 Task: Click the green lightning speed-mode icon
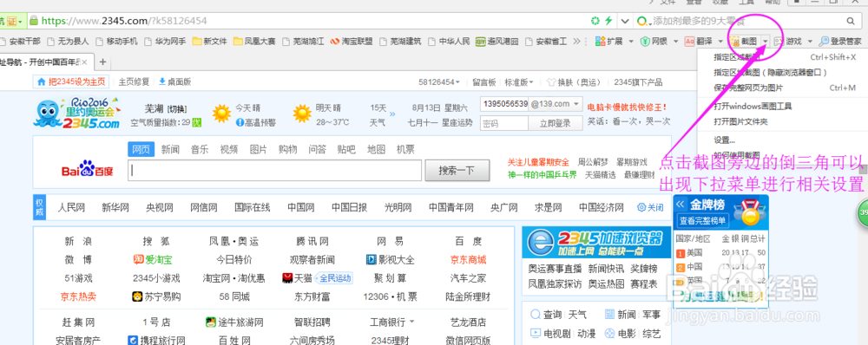click(608, 21)
